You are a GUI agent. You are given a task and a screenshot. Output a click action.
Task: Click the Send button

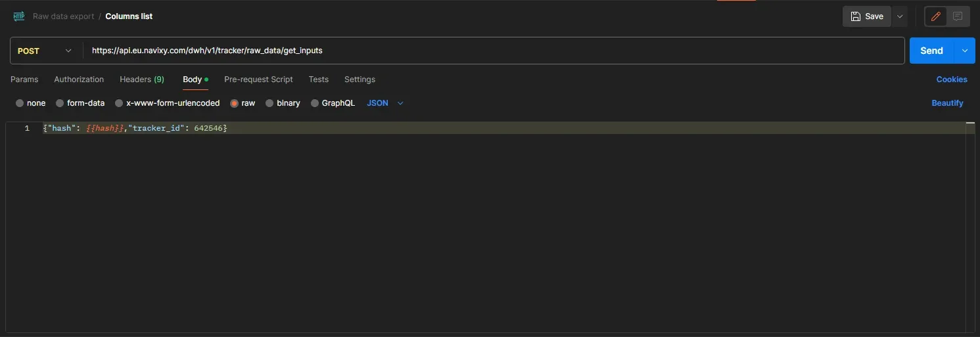932,51
